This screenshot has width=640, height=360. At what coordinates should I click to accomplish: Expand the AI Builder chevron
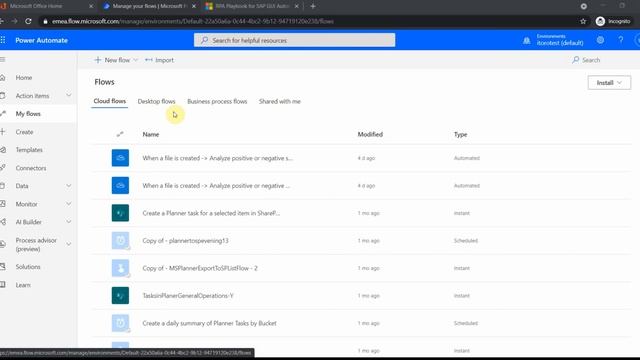click(69, 222)
